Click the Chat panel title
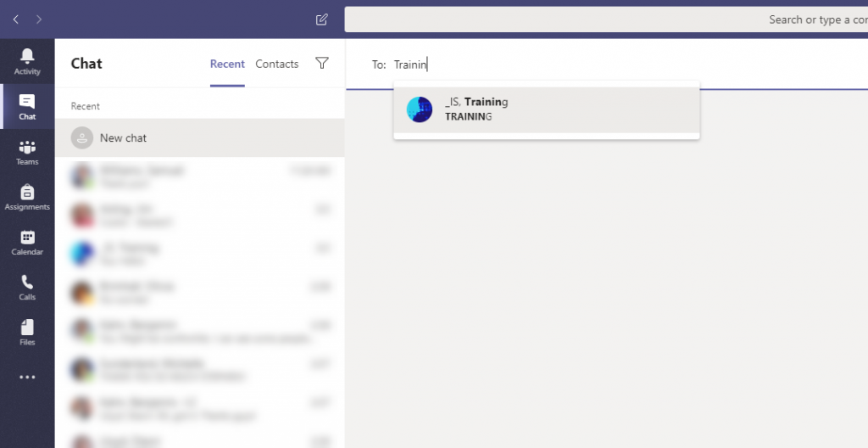This screenshot has height=448, width=868. coord(86,63)
